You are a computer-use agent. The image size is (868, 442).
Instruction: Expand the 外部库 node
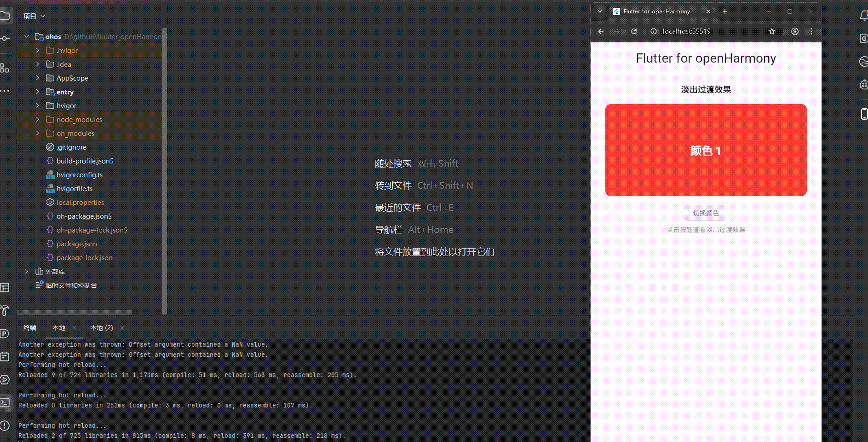tap(26, 271)
